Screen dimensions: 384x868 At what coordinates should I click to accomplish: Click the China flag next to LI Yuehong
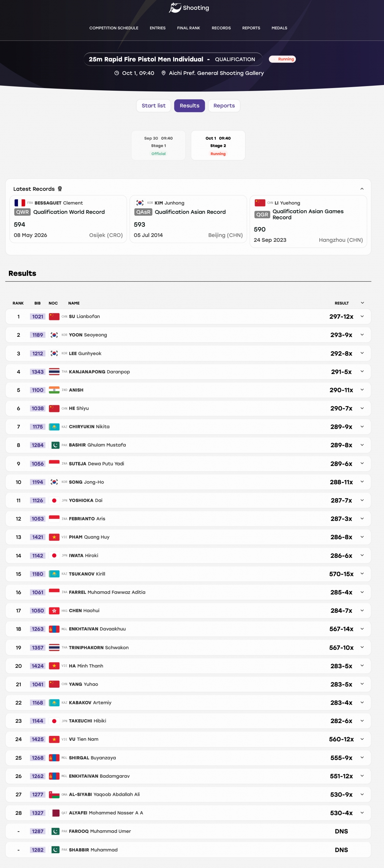(x=260, y=203)
